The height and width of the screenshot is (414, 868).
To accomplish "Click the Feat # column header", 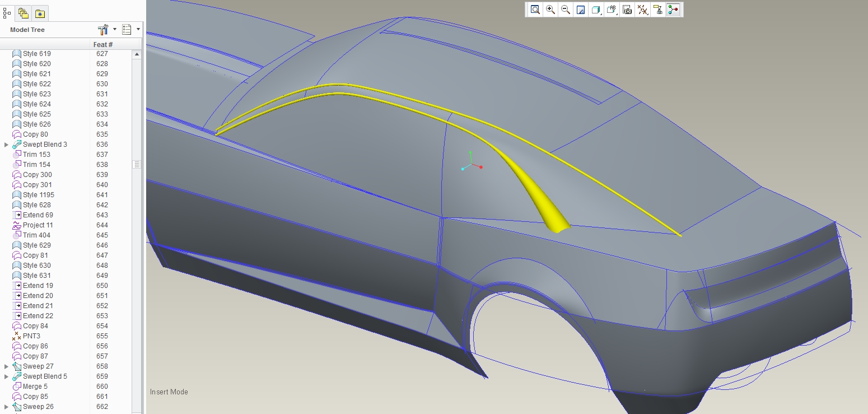I will [x=103, y=44].
